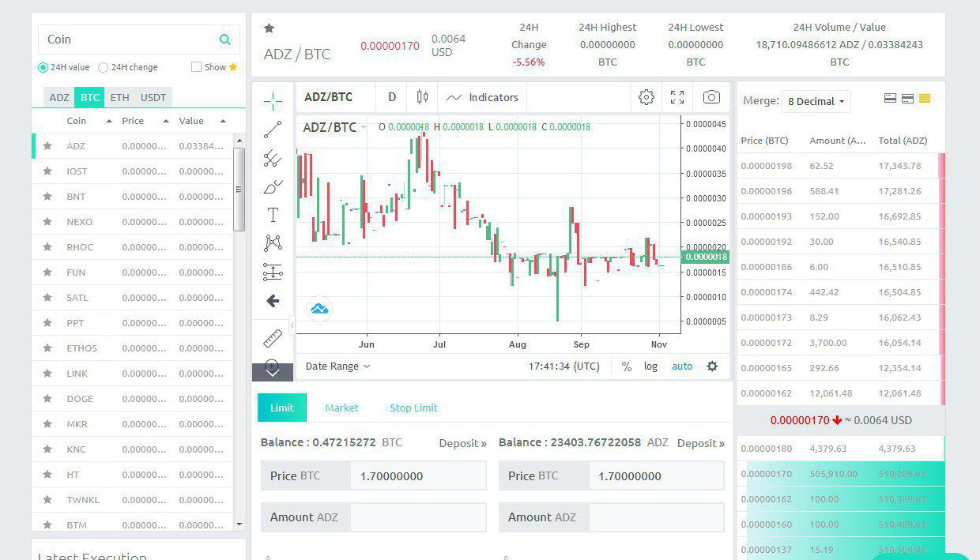Image resolution: width=980 pixels, height=560 pixels.
Task: Select the Stop Limit order tab
Action: pos(413,408)
